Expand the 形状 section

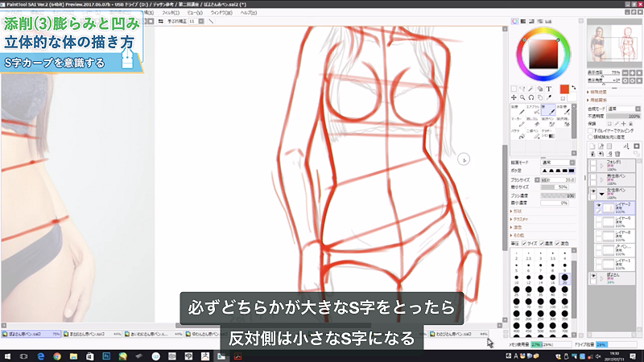pyautogui.click(x=516, y=212)
